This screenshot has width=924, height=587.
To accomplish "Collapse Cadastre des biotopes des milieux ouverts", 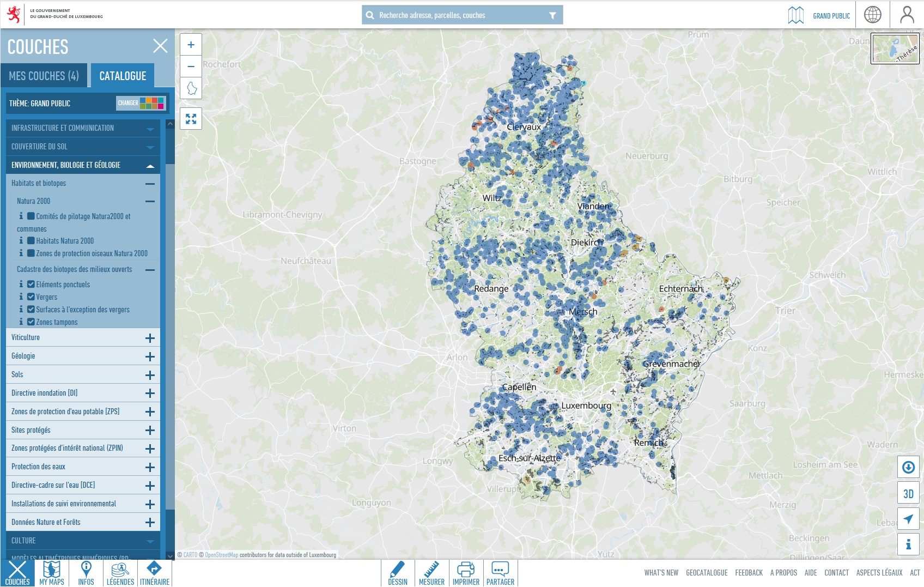I will [150, 269].
